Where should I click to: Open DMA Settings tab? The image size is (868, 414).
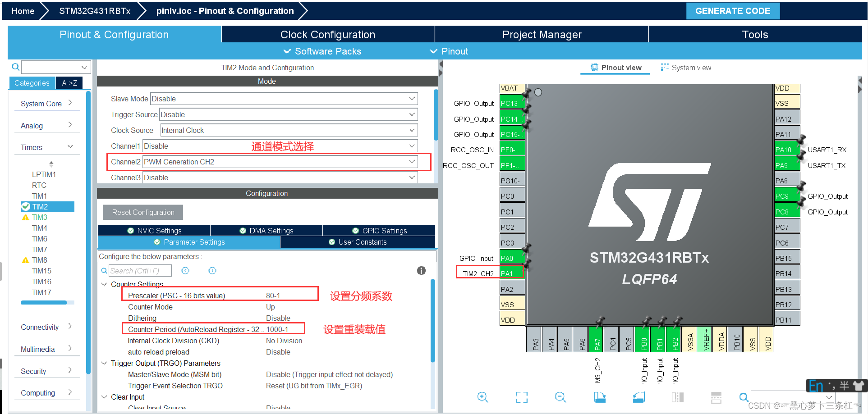pos(266,231)
